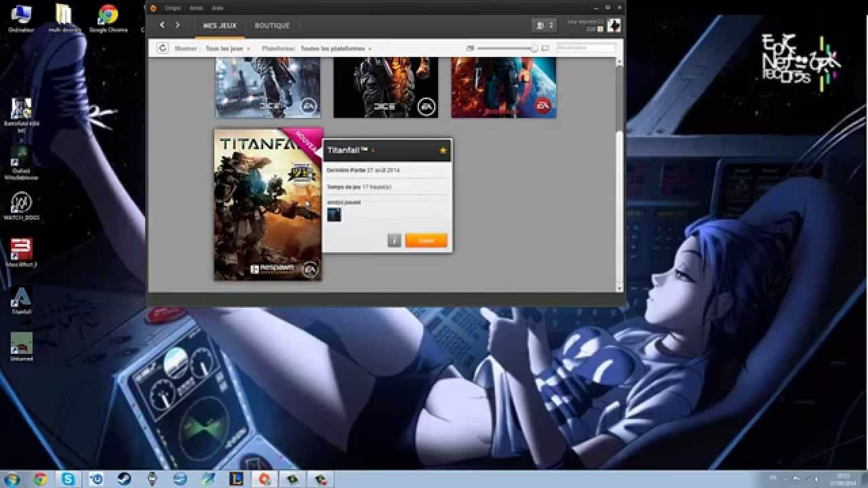Open Titanfall game details info icon
868x488 pixels.
[394, 241]
